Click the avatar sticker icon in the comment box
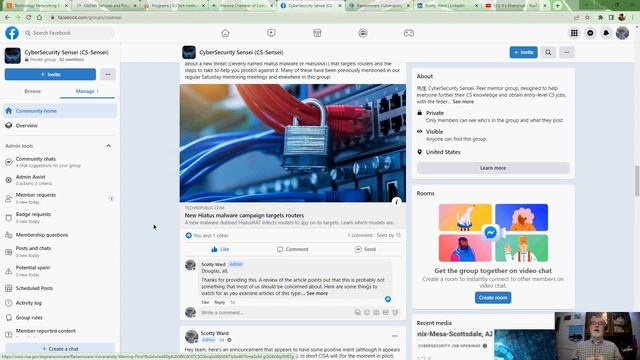The width and height of the screenshot is (640, 360). (x=358, y=312)
